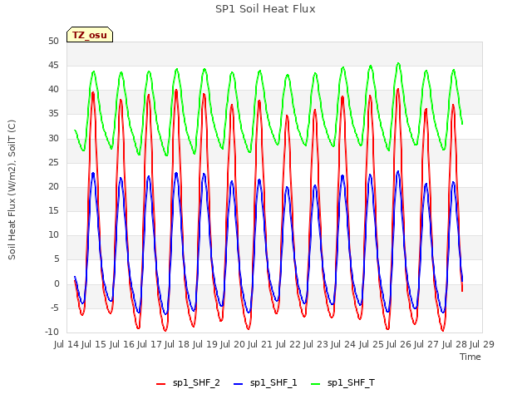The width and height of the screenshot is (532, 399).
Task: Click the chart title SP1 Soil Heat Flux
Action: [265, 9]
